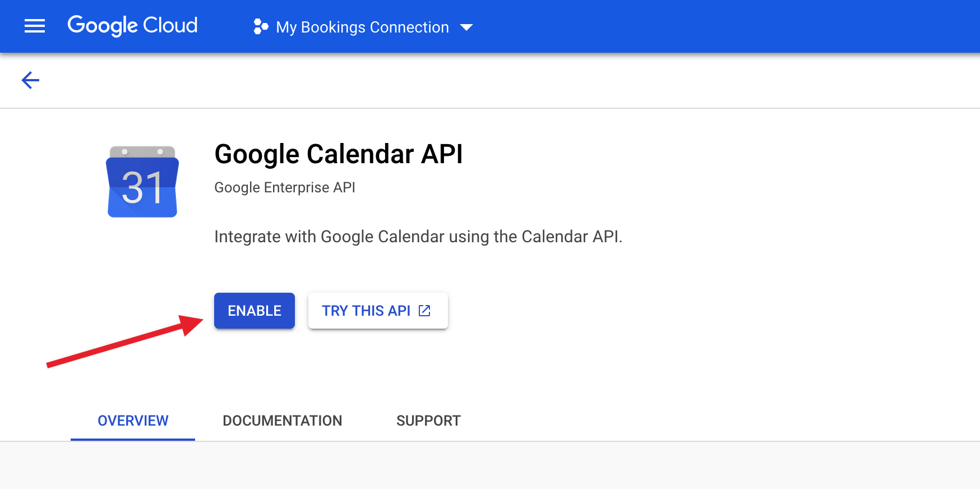
Task: Click the Google Cloud logo
Action: tap(132, 26)
